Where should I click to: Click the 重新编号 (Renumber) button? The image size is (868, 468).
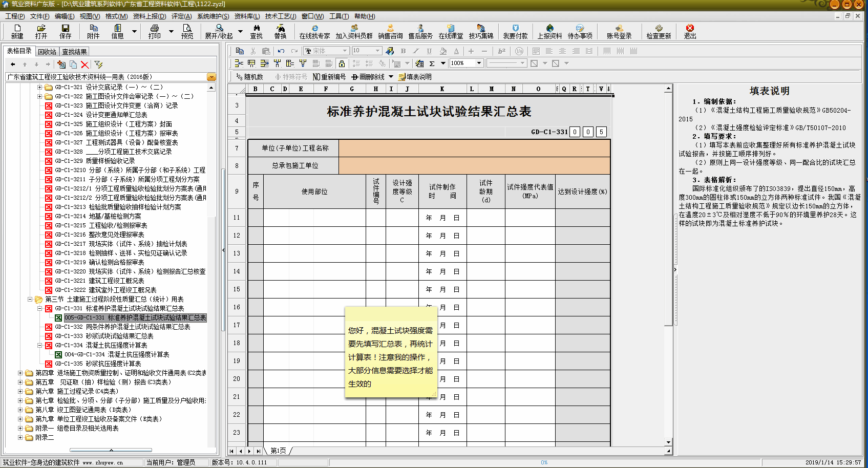[x=329, y=77]
